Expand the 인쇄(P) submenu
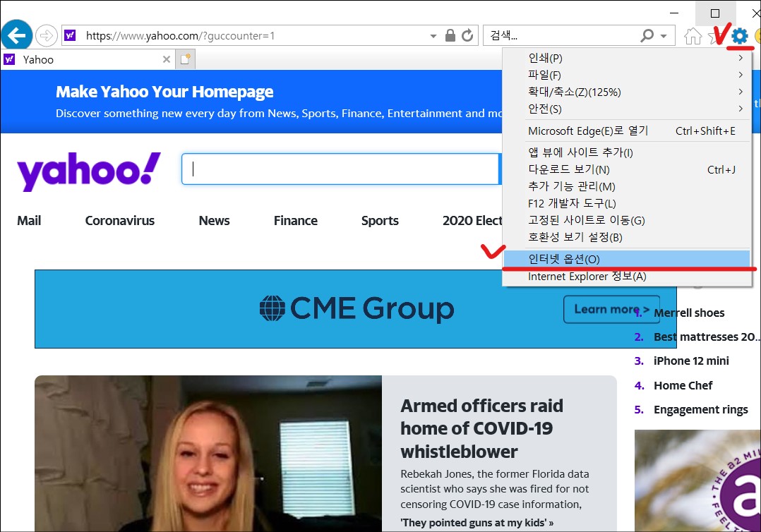Image resolution: width=761 pixels, height=532 pixels. (x=627, y=58)
